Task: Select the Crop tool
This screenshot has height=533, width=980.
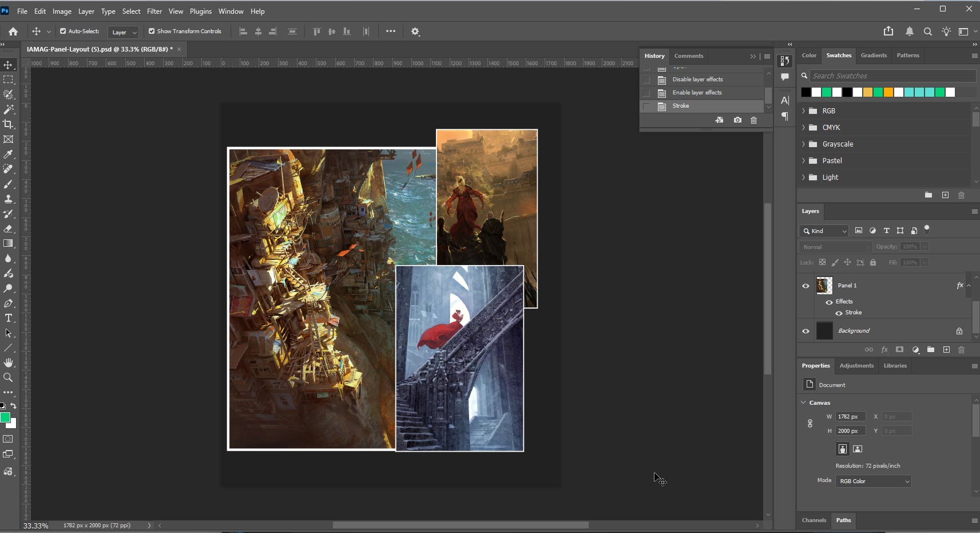Action: [8, 124]
